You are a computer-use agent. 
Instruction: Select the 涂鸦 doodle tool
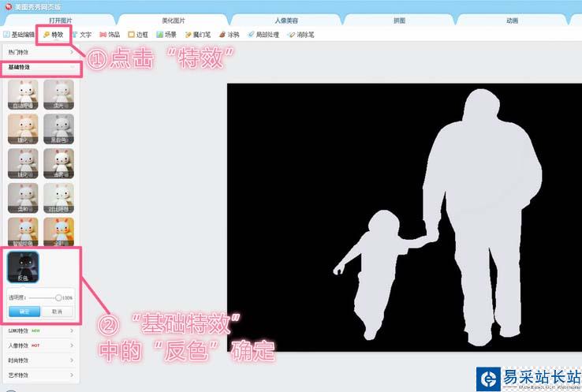coord(229,35)
